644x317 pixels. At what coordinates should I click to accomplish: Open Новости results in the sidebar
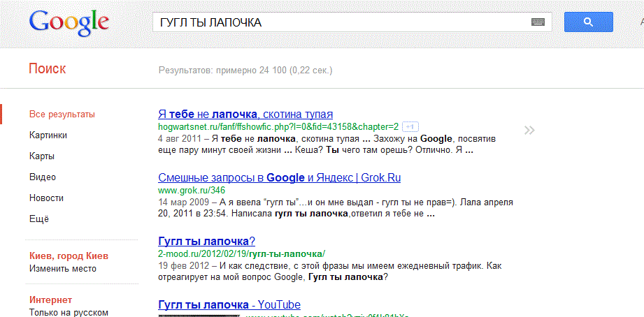46,198
